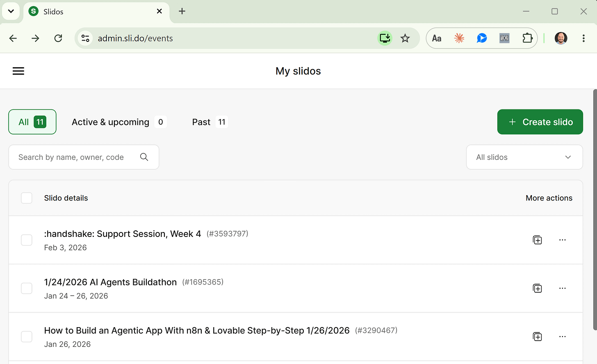Image resolution: width=597 pixels, height=364 pixels.
Task: Switch to the All tab
Action: [32, 122]
